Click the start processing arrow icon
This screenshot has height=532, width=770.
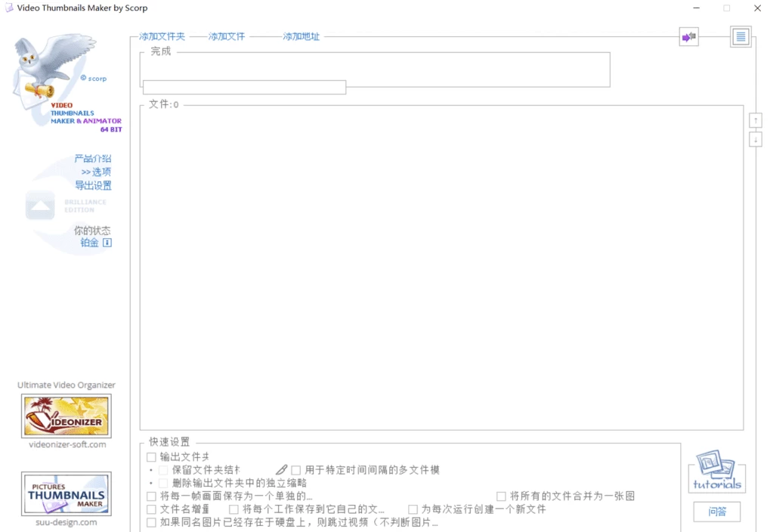coord(688,36)
